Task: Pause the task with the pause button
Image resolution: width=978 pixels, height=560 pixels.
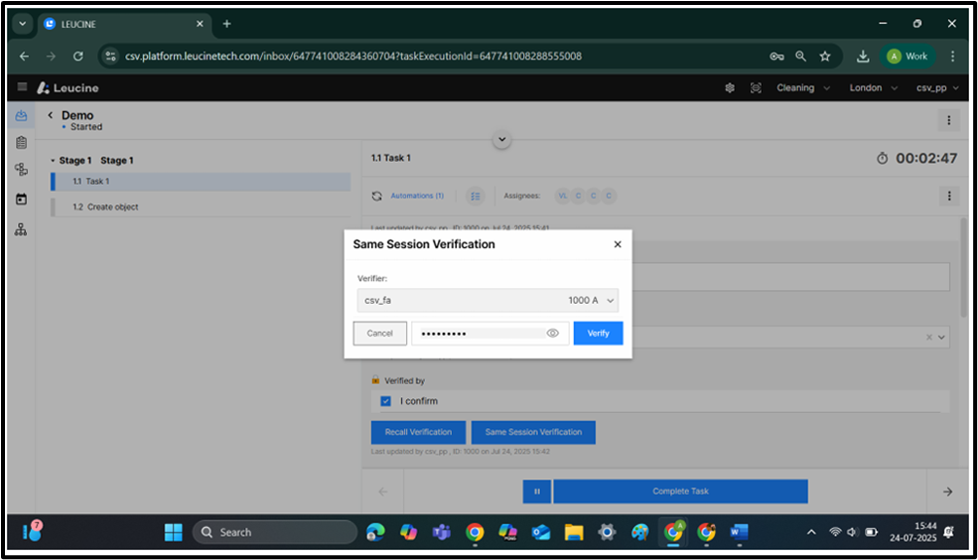Action: [536, 491]
